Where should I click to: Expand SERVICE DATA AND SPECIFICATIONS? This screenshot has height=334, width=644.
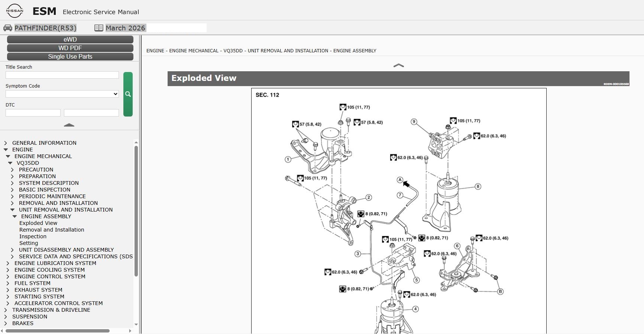12,256
